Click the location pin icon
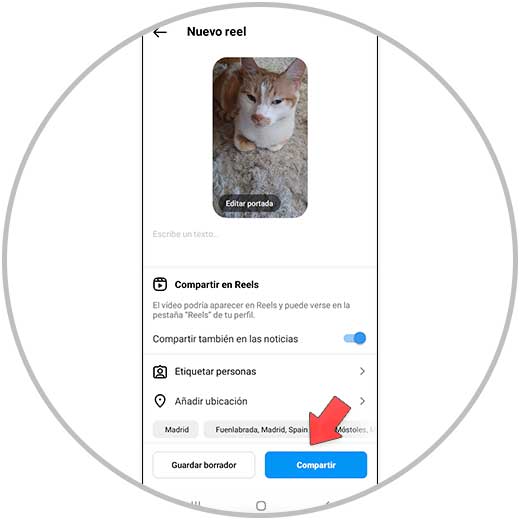Image resolution: width=520 pixels, height=520 pixels. [x=160, y=401]
